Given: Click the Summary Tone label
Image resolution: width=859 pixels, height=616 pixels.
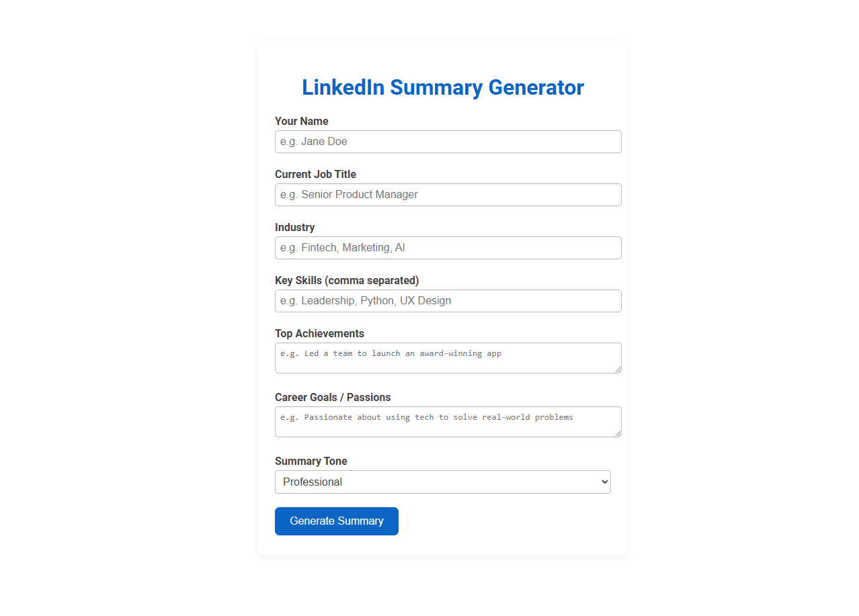Looking at the screenshot, I should click(311, 461).
